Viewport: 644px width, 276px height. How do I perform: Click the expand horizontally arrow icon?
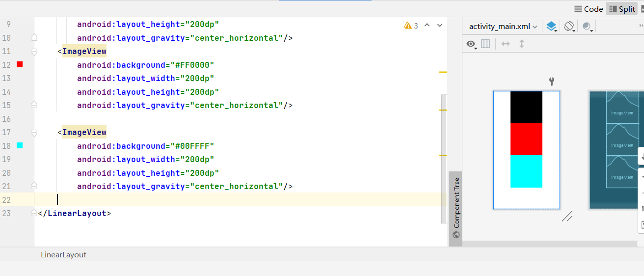[x=506, y=44]
